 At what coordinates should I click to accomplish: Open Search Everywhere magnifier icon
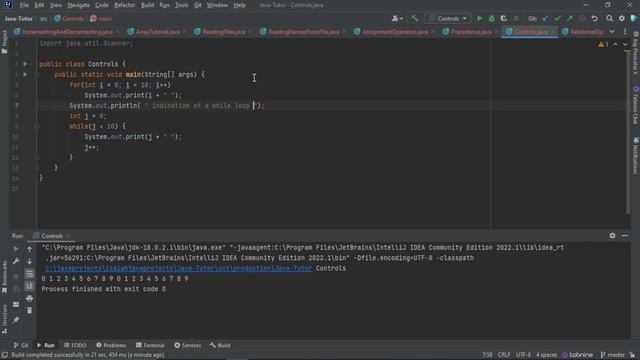pyautogui.click(x=609, y=18)
